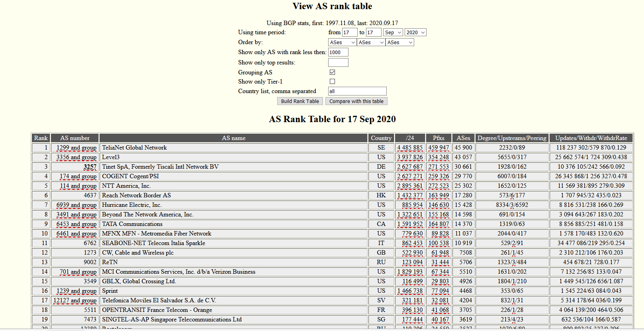Viewport: 644px width, 331px height.
Task: Click the /24 value 3 937 826
Action: 410,157
